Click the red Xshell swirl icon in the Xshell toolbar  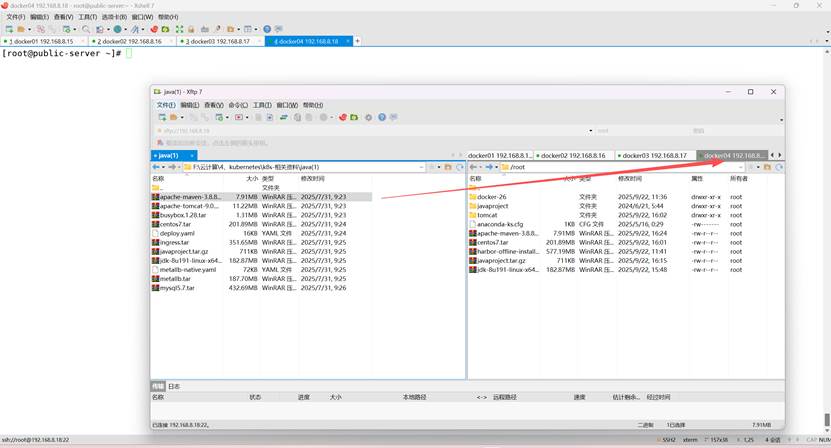[154, 29]
